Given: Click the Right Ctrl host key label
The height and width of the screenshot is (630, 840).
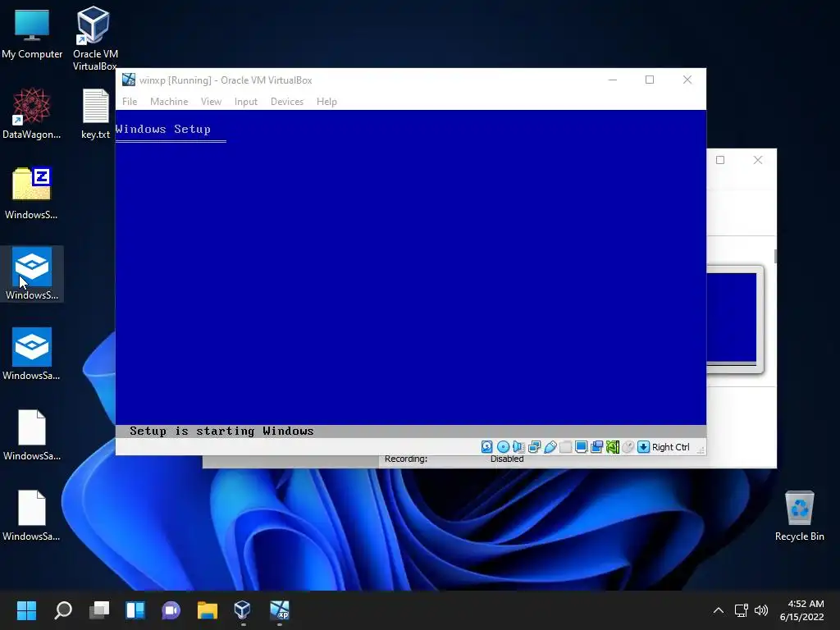Looking at the screenshot, I should (671, 447).
